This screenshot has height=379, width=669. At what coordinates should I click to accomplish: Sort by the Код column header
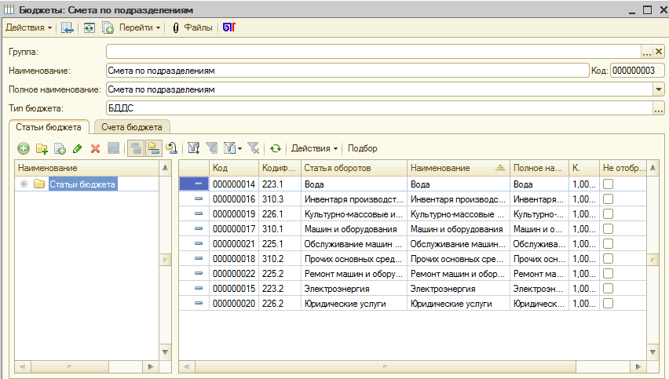point(234,168)
